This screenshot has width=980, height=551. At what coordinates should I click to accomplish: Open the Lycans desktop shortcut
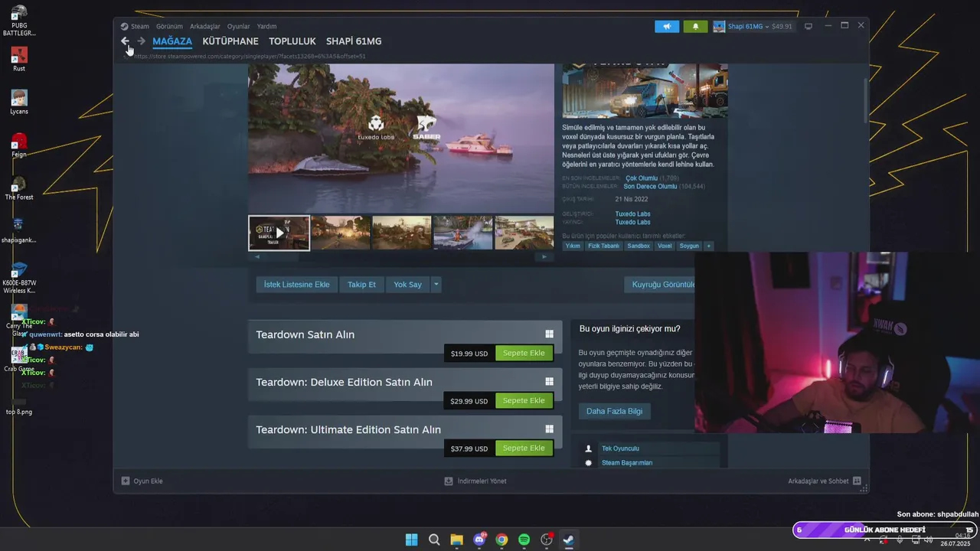coord(19,103)
